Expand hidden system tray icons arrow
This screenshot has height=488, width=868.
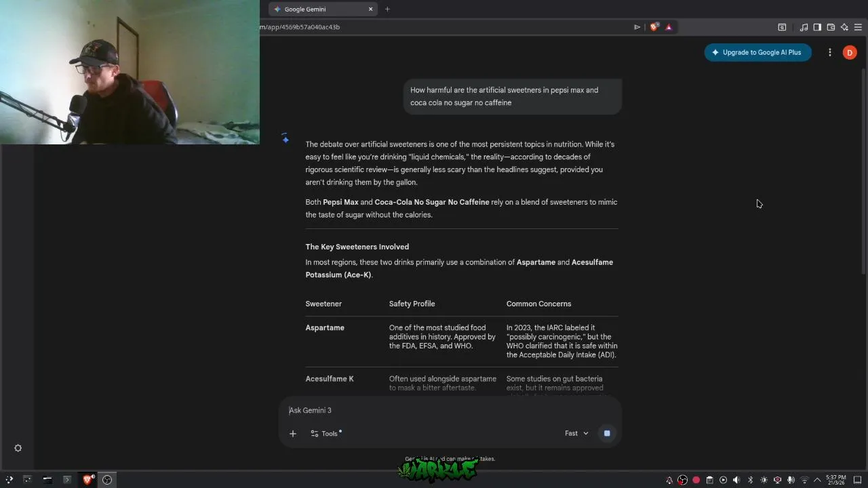click(x=817, y=480)
